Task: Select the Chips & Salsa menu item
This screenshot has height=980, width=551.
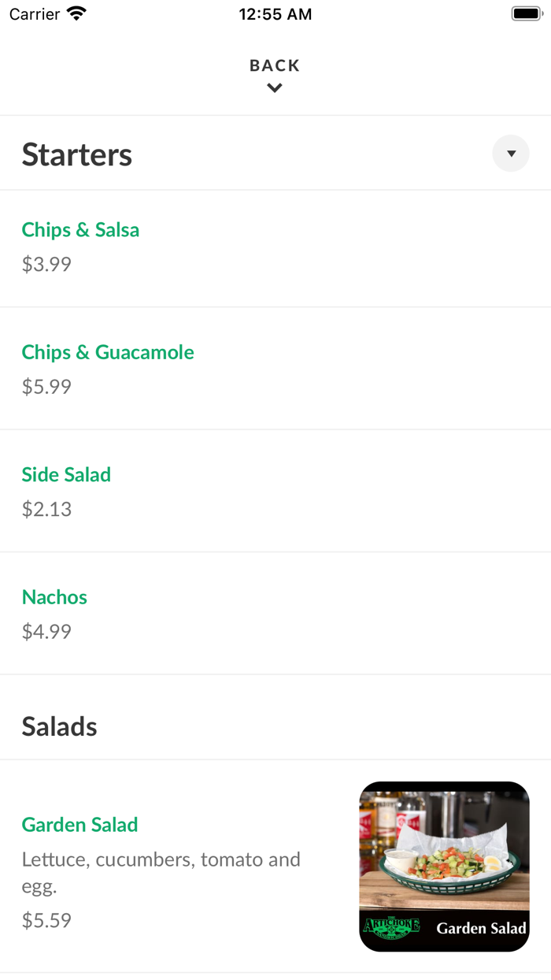Action: pyautogui.click(x=80, y=229)
